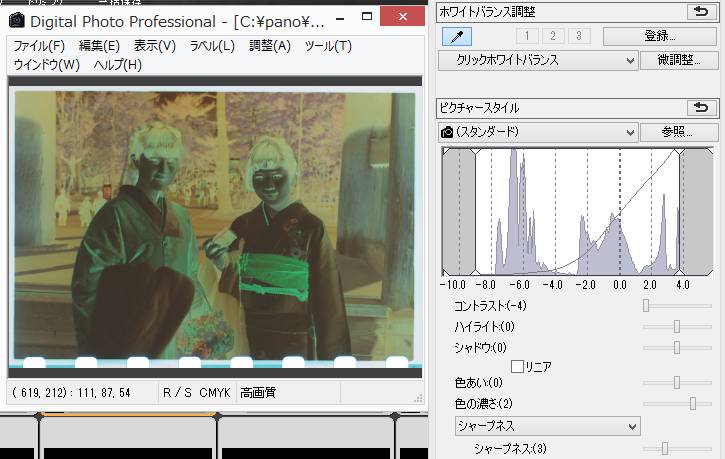
Task: Click the シャドウ slider handle
Action: (x=677, y=347)
